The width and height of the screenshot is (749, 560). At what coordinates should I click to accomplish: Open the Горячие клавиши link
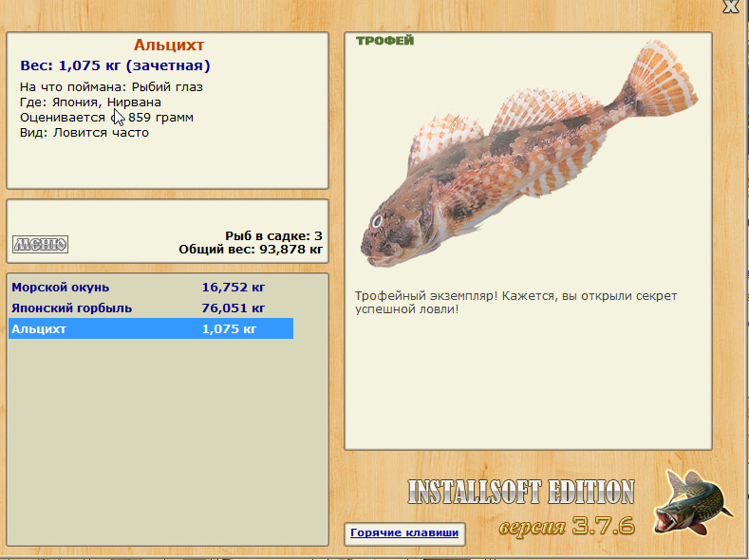[404, 532]
